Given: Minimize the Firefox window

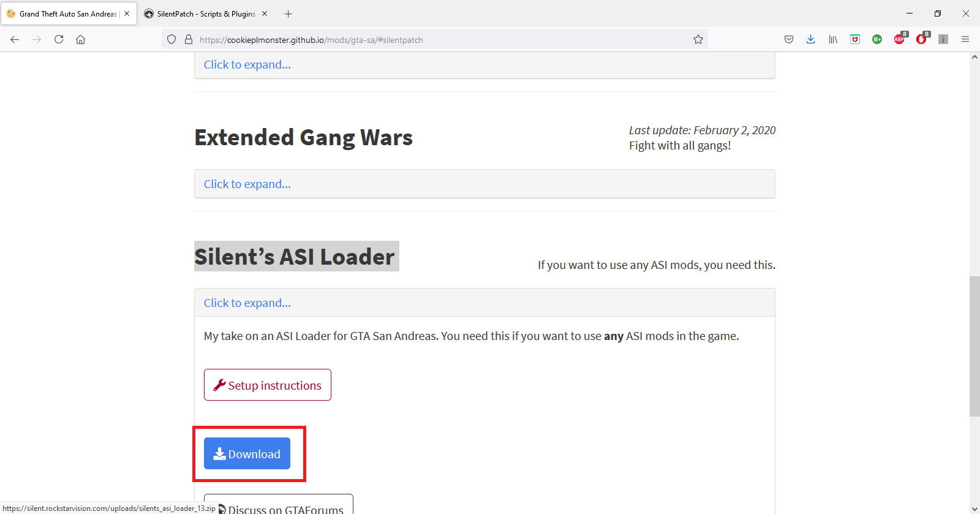Looking at the screenshot, I should (910, 13).
